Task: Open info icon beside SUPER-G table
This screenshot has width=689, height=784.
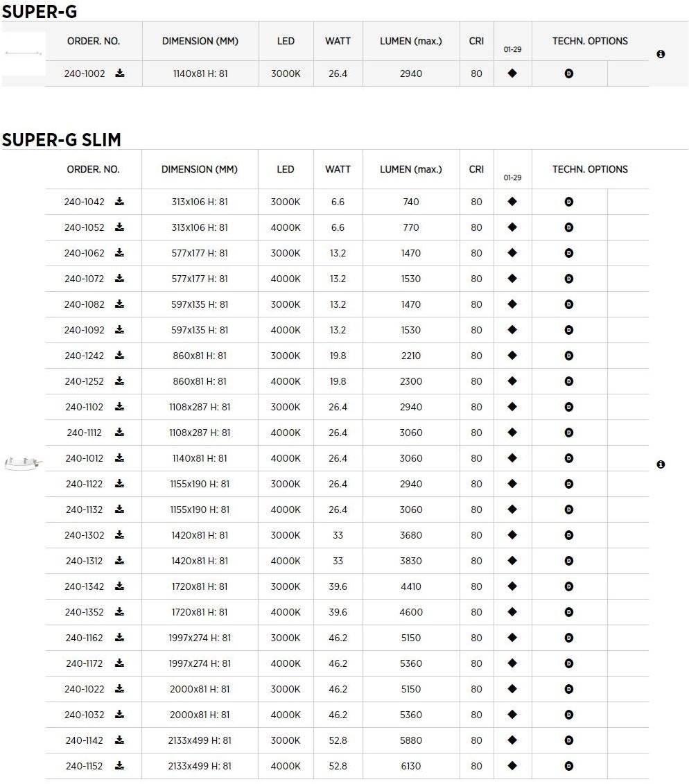Action: pos(661,54)
